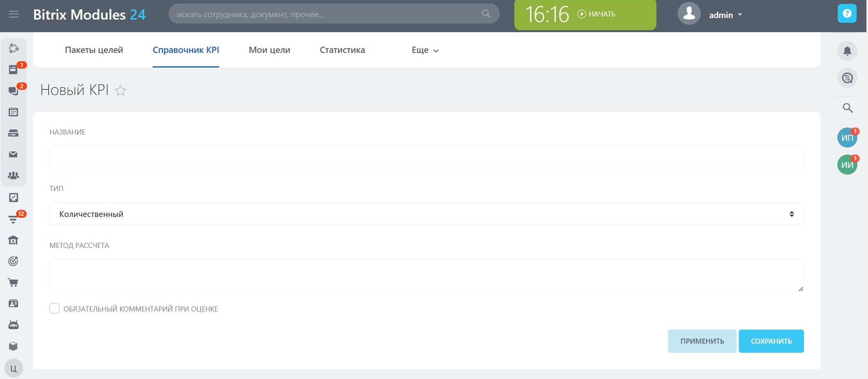Switch to Статистика tab
Screen dimensions: 868x379
[x=342, y=50]
